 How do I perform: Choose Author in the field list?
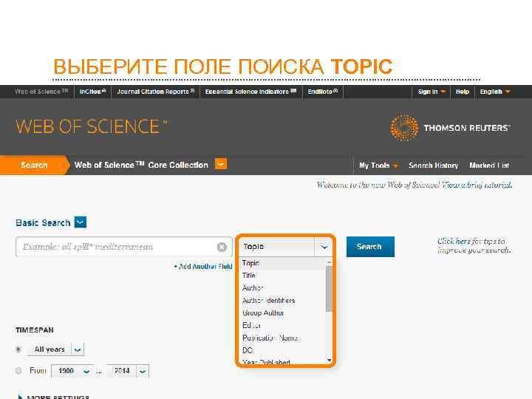coord(283,288)
